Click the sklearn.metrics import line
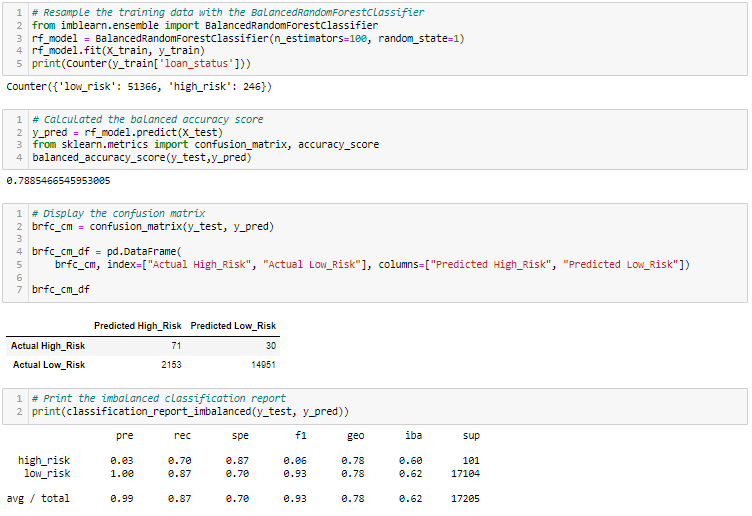 [206, 144]
